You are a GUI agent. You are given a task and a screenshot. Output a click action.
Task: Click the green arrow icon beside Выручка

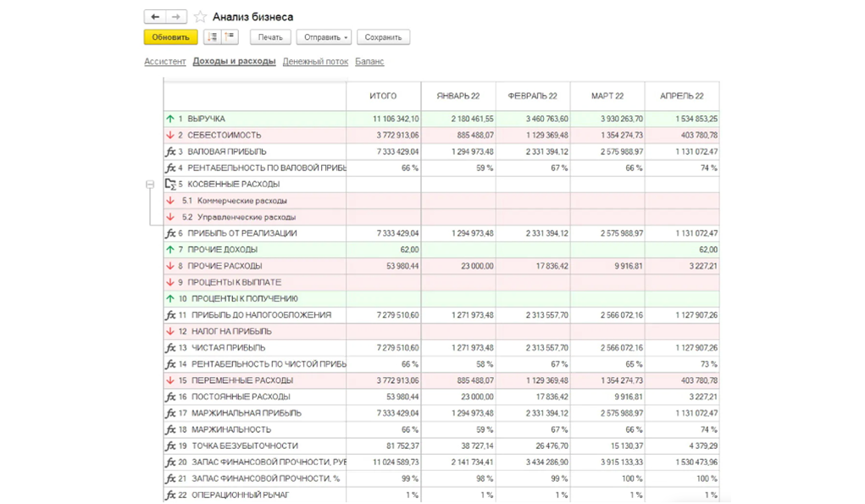pos(170,119)
